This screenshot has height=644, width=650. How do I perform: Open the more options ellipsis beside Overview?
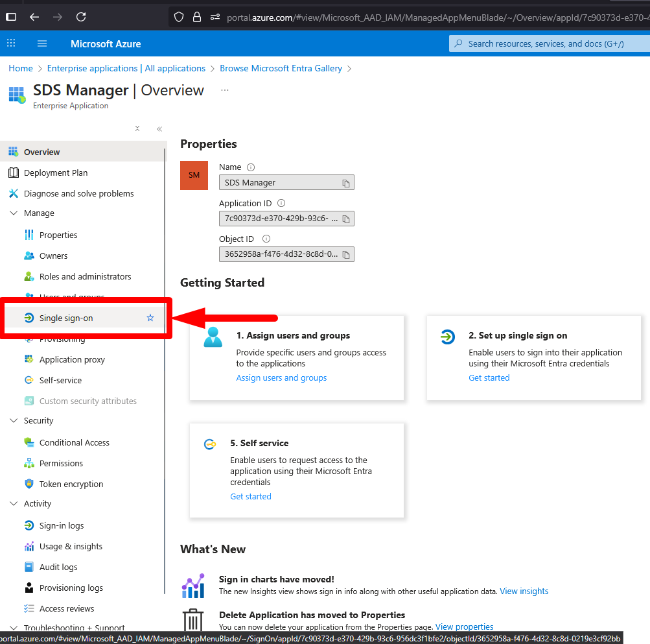[x=225, y=90]
